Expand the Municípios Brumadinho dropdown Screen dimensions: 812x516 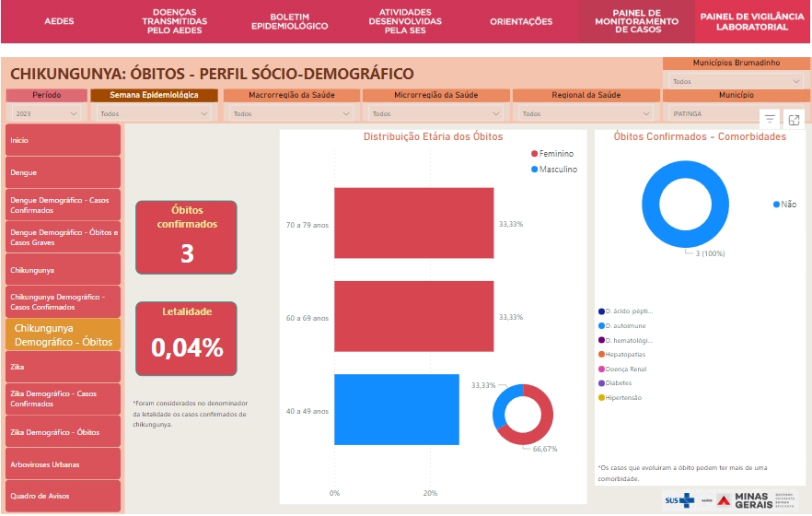pos(736,81)
